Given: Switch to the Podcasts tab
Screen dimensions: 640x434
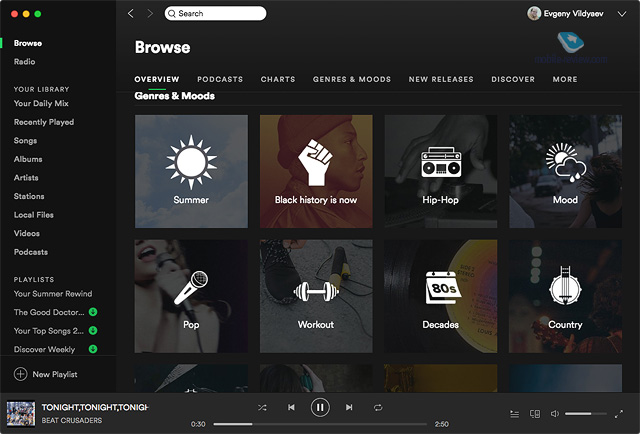Looking at the screenshot, I should coord(220,79).
